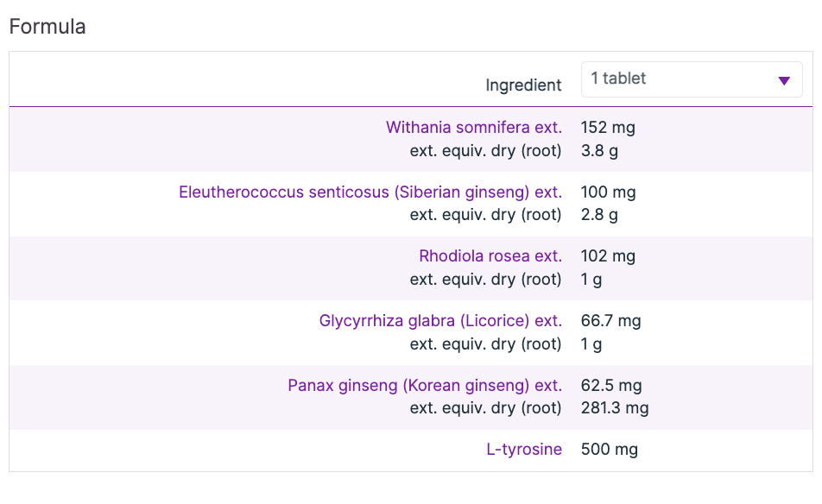Image resolution: width=822 pixels, height=504 pixels.
Task: Click the 100 mg Siberian ginseng amount
Action: pos(608,192)
